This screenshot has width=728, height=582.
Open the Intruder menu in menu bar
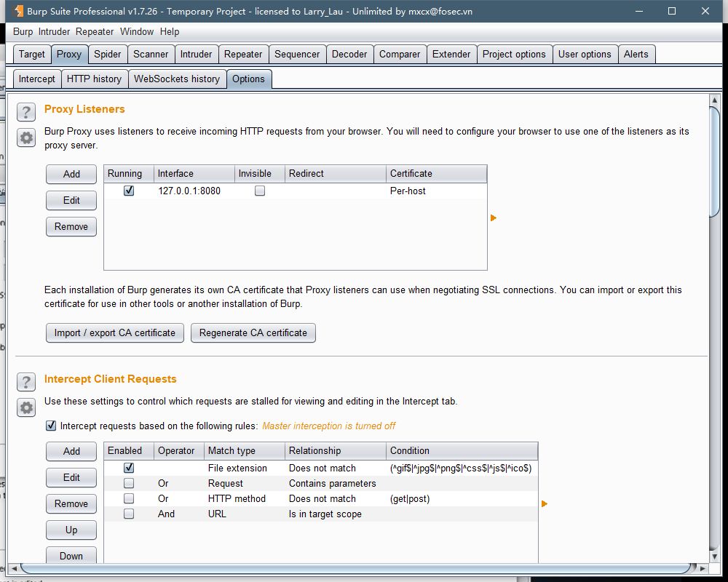(54, 31)
